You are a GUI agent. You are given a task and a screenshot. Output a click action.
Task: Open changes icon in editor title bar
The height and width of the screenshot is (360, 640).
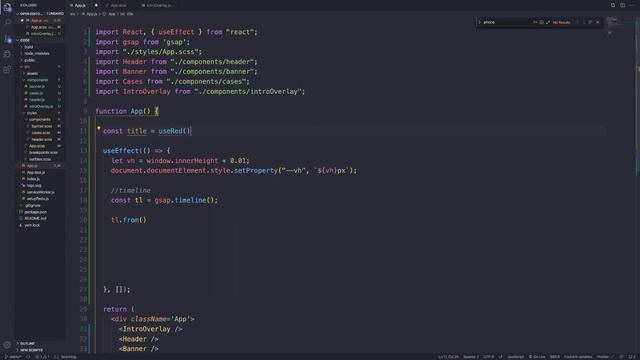[613, 5]
